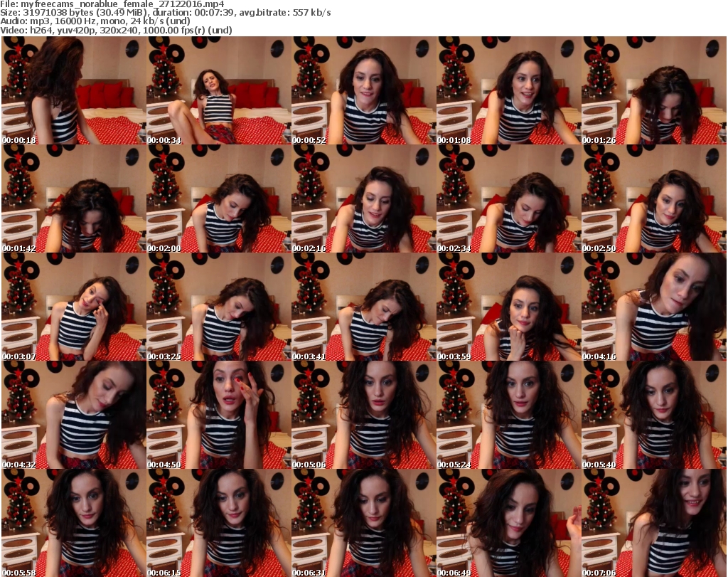The width and height of the screenshot is (728, 577).
Task: Click the 'Video: h264, yuv420p' info line
Action: (116, 30)
